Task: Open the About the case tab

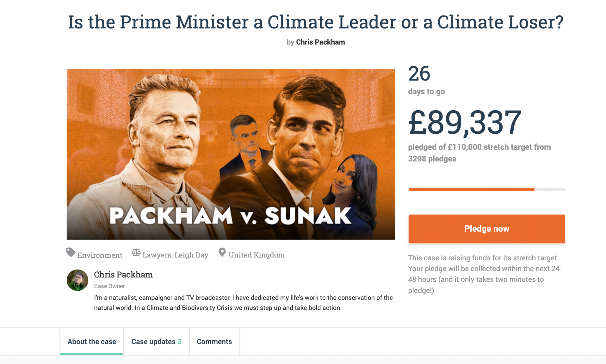Action: coord(92,342)
